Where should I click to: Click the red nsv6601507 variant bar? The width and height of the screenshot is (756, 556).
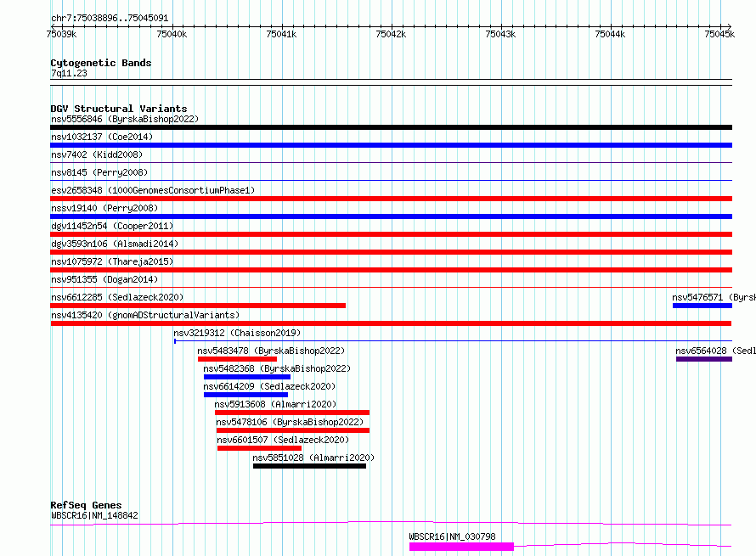[x=259, y=448]
